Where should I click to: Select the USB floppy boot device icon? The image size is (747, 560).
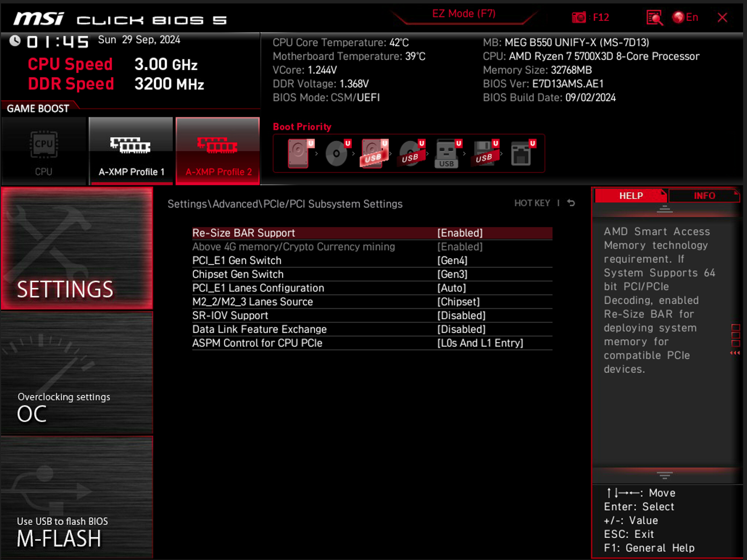[x=485, y=154]
